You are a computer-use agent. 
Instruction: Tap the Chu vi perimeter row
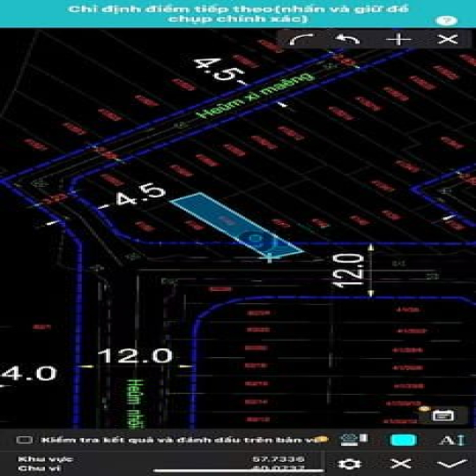pos(161,468)
